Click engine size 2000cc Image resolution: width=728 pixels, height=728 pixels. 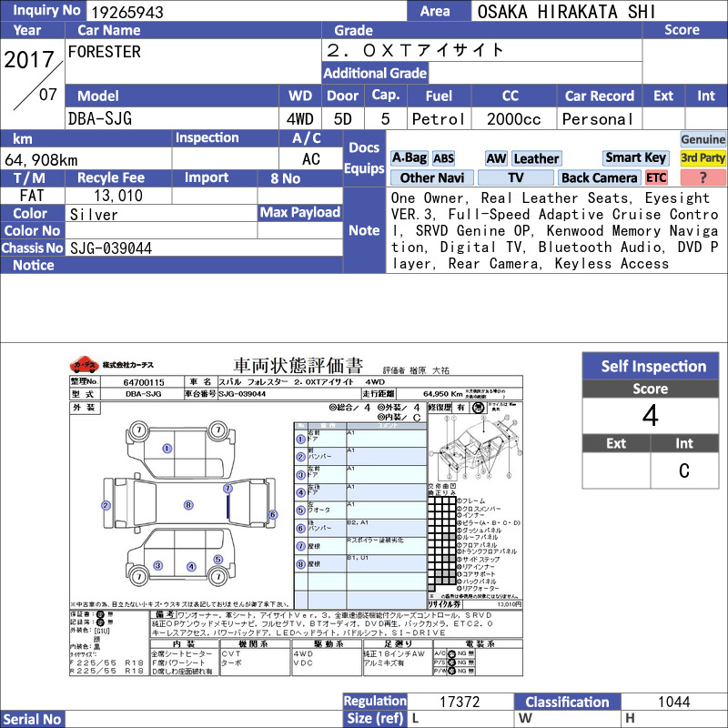pos(513,119)
